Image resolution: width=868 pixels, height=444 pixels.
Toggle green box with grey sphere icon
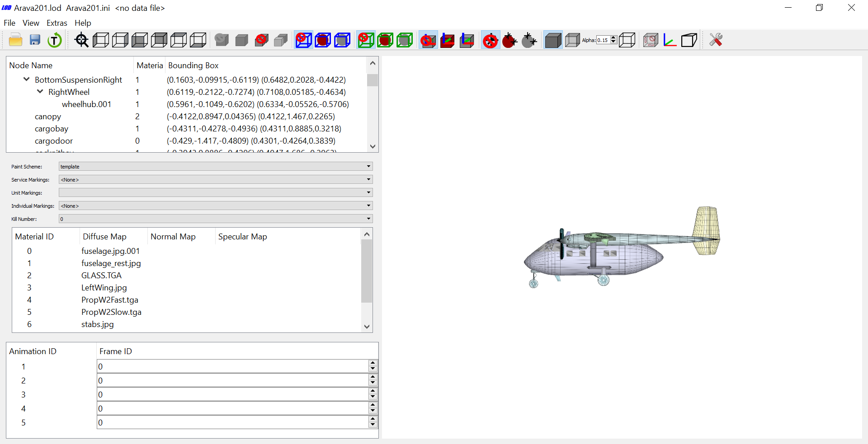point(405,40)
